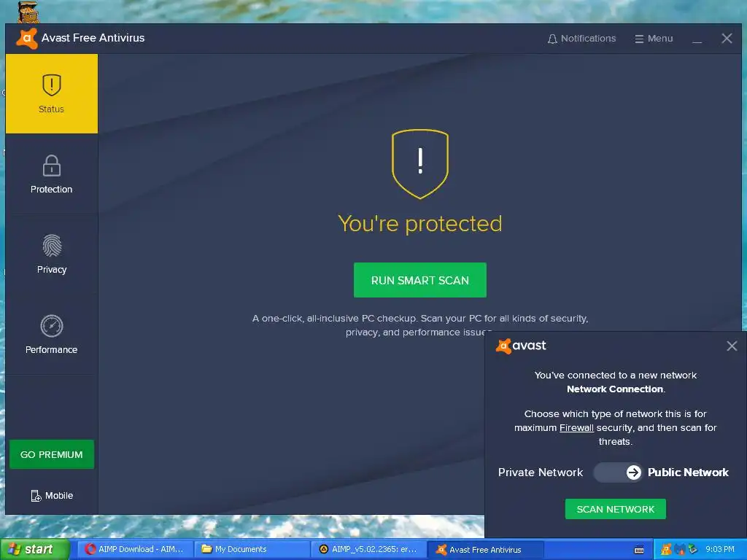
Task: Open the Mobile option in the sidebar
Action: [52, 496]
